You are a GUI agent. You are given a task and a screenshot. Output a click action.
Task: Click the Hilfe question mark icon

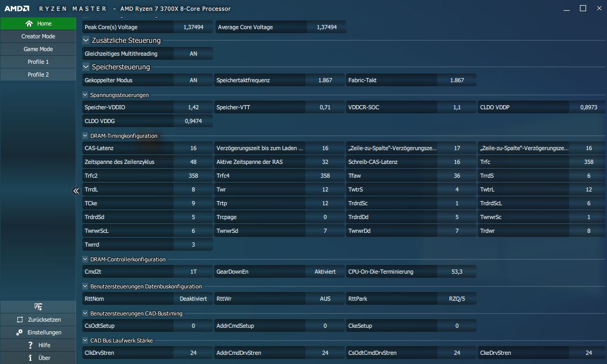pyautogui.click(x=30, y=345)
